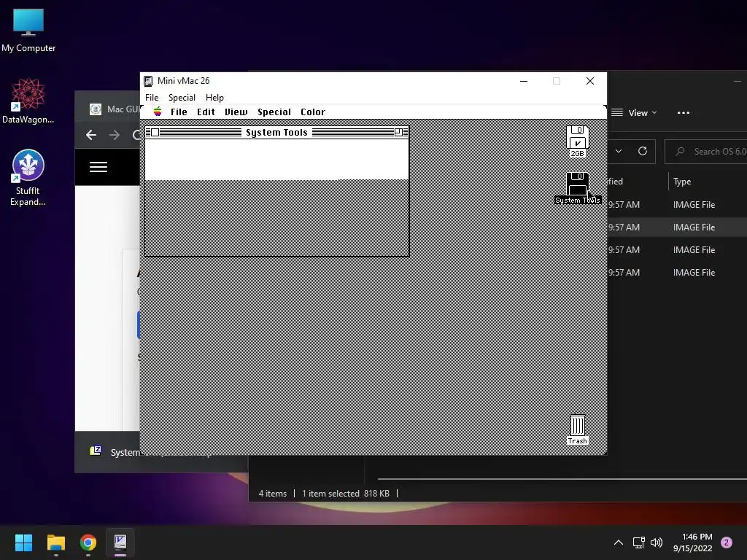Open the hamburger menu on the web page
The width and height of the screenshot is (747, 560).
(x=98, y=167)
